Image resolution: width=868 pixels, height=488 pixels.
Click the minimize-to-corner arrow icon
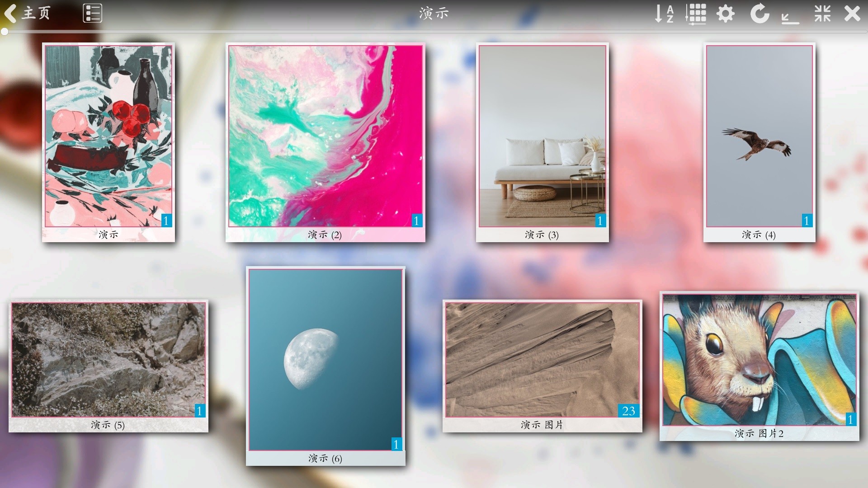click(x=790, y=17)
